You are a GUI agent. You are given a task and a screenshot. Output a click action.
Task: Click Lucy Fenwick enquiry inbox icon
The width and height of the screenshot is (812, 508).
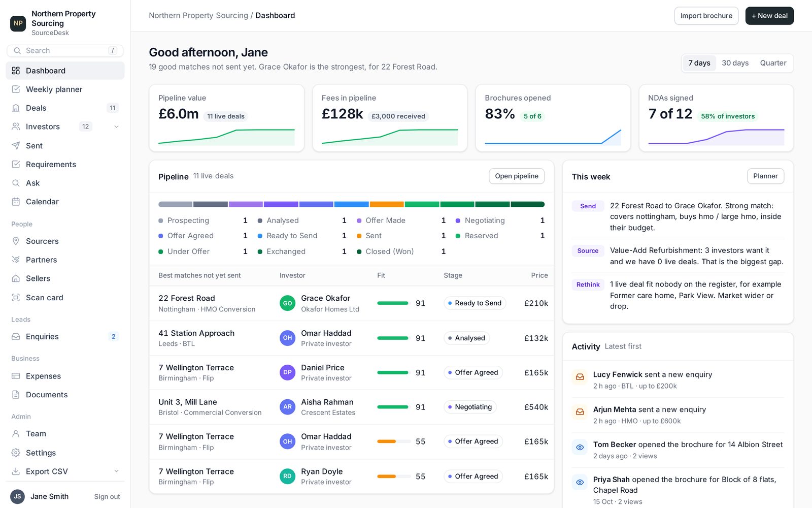tap(580, 377)
